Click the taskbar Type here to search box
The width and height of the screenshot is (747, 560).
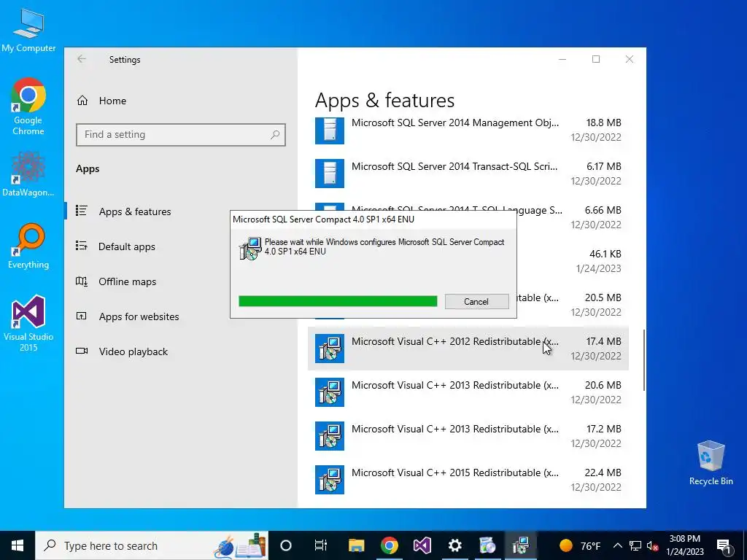[x=152, y=545]
